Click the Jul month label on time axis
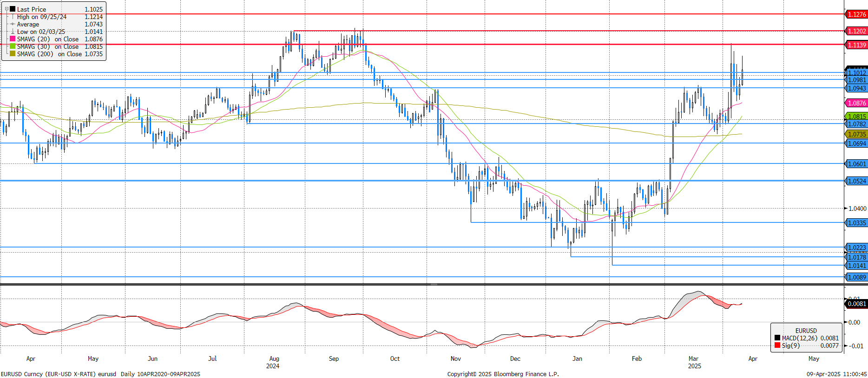868x378 pixels. pyautogui.click(x=212, y=358)
